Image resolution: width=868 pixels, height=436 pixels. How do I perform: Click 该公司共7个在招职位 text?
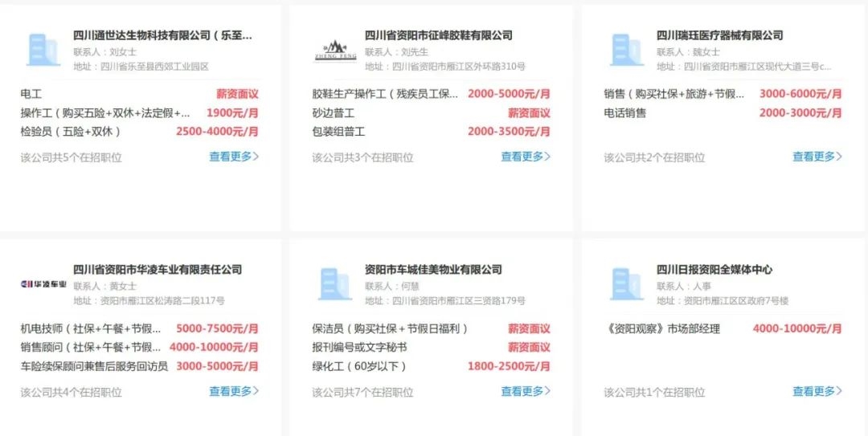click(362, 393)
